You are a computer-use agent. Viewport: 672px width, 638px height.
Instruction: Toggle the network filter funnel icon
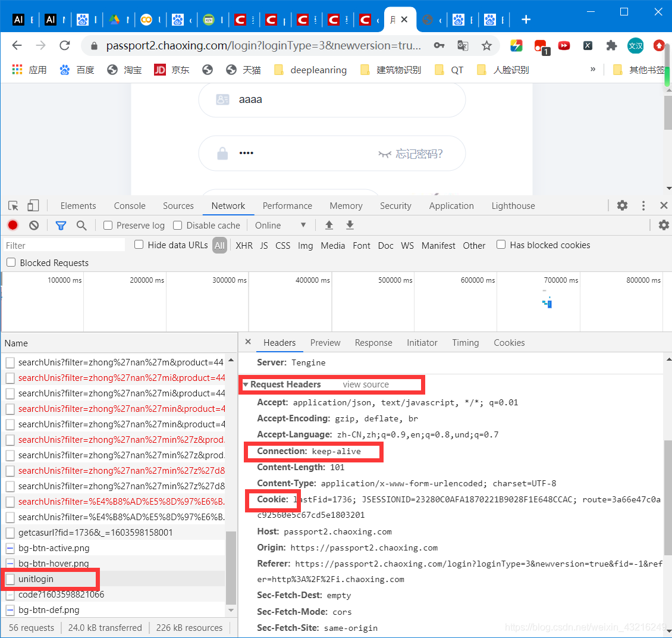pyautogui.click(x=61, y=225)
